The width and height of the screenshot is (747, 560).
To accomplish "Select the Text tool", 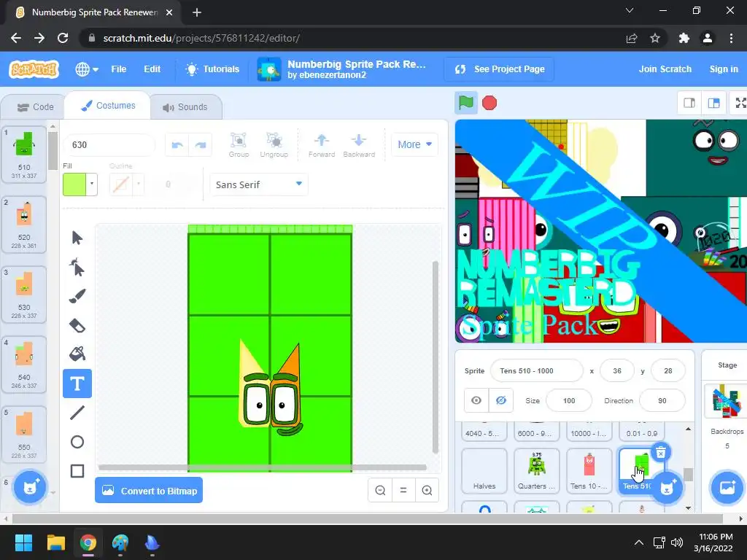I will tap(77, 384).
